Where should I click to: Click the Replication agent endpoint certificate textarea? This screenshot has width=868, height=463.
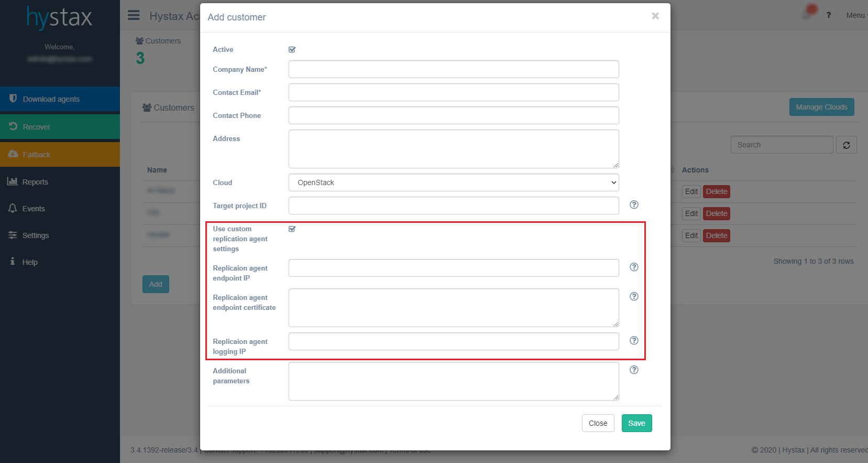coord(454,308)
